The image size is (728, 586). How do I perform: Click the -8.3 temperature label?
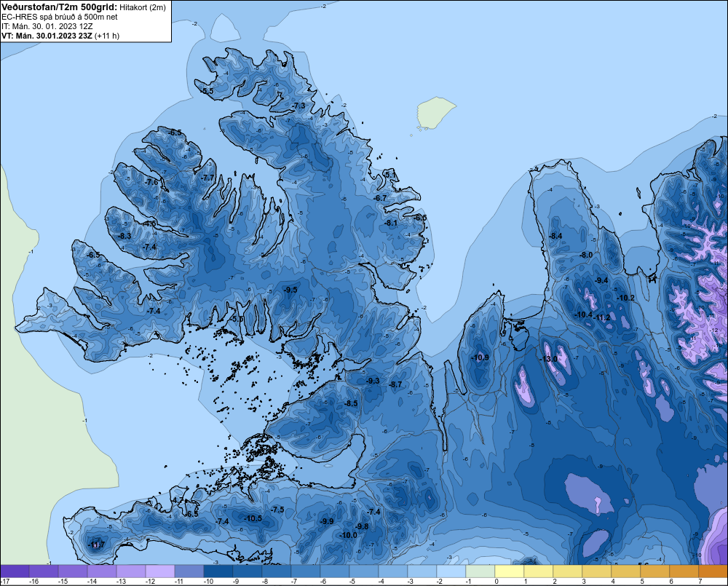click(124, 236)
